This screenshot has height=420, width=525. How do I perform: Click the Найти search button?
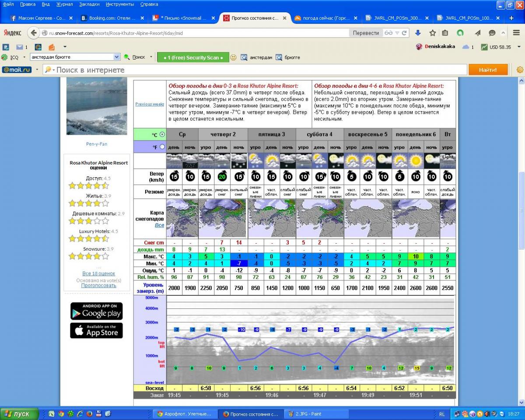tap(488, 70)
